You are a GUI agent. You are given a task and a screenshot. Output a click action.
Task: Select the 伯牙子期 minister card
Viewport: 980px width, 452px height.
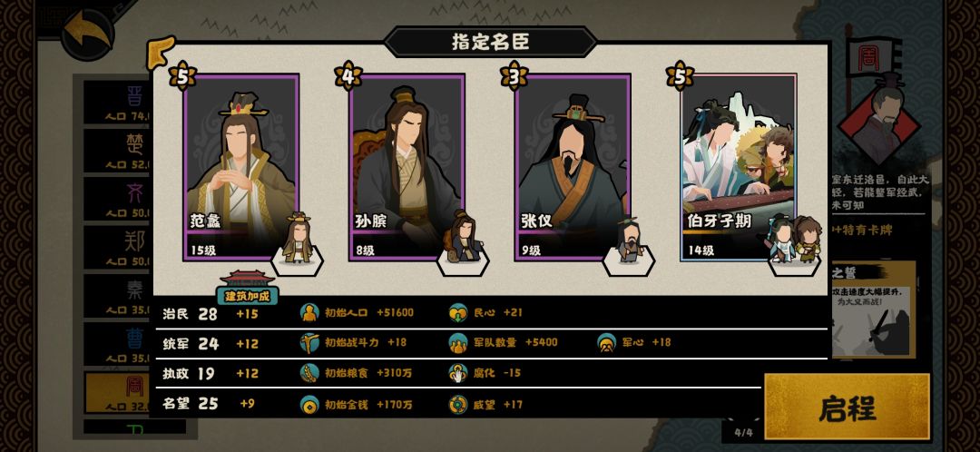738,168
